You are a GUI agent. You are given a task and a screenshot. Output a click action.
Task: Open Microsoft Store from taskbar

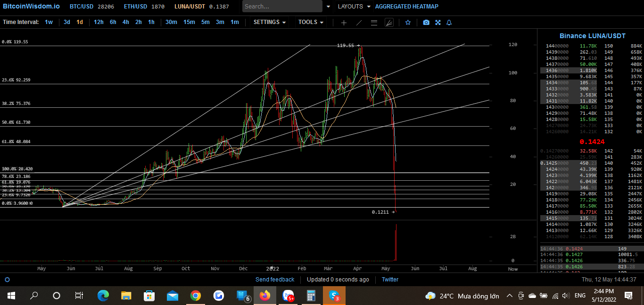coord(149,296)
